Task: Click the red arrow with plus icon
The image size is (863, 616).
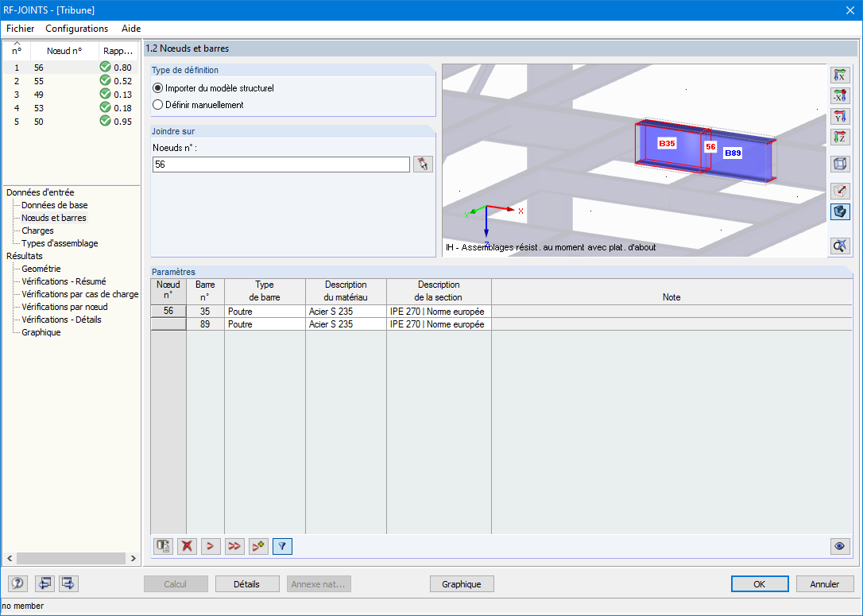Action: tap(258, 546)
